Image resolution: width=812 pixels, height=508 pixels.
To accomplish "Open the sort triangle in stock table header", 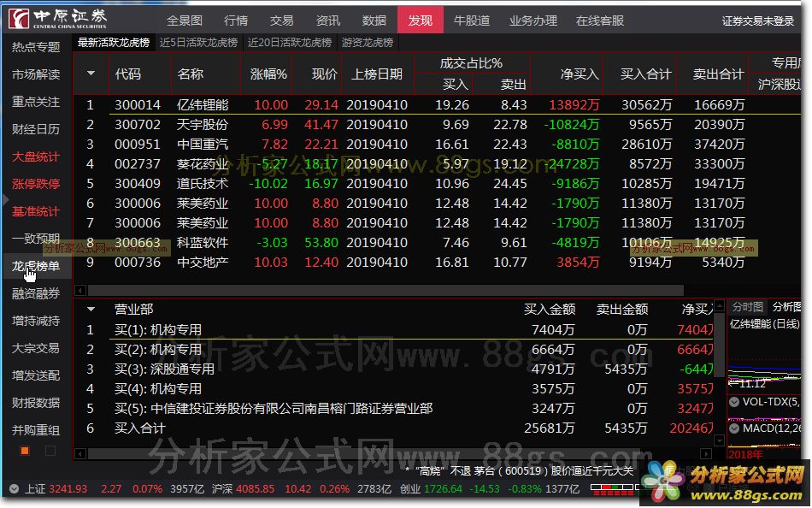I will pyautogui.click(x=91, y=73).
